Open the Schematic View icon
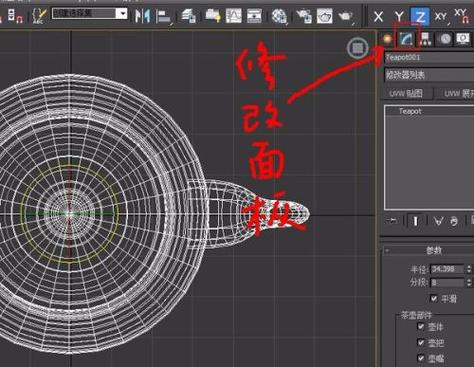474x367 pixels. (254, 16)
